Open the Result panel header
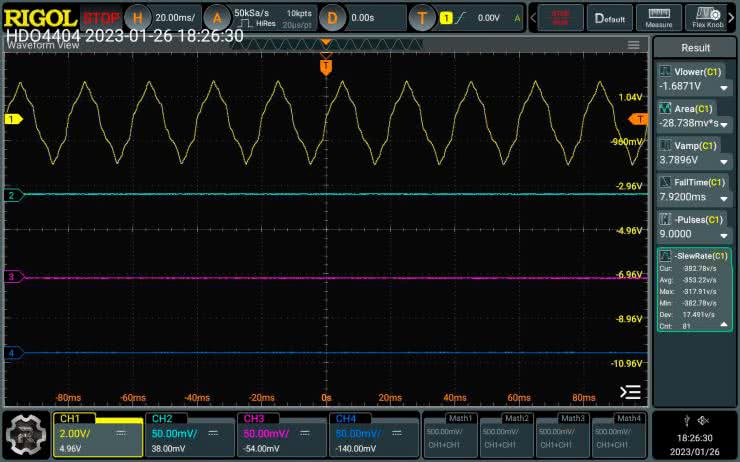 695,47
